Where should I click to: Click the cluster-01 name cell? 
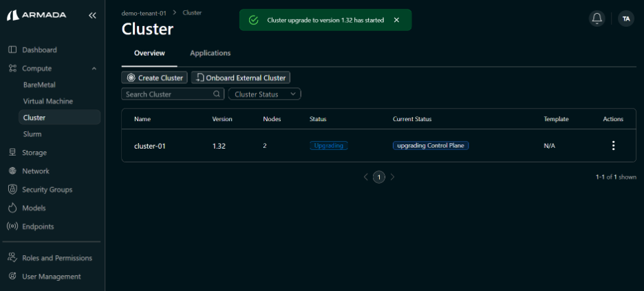(150, 146)
